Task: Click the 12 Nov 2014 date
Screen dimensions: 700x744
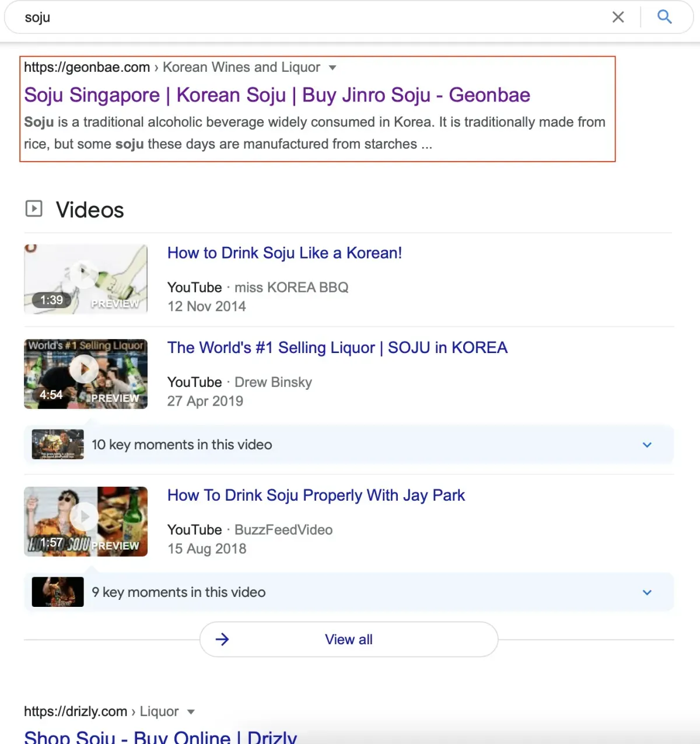Action: 206,306
